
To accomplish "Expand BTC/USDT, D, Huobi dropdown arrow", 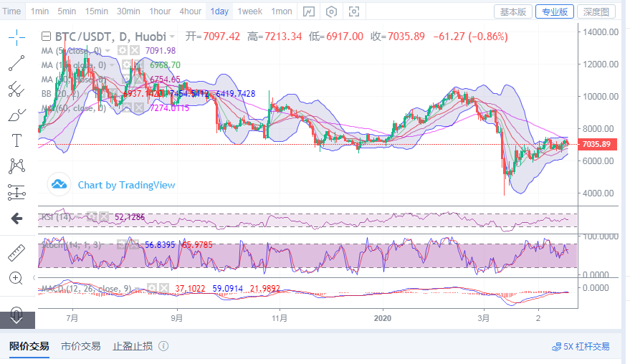I will click(172, 37).
